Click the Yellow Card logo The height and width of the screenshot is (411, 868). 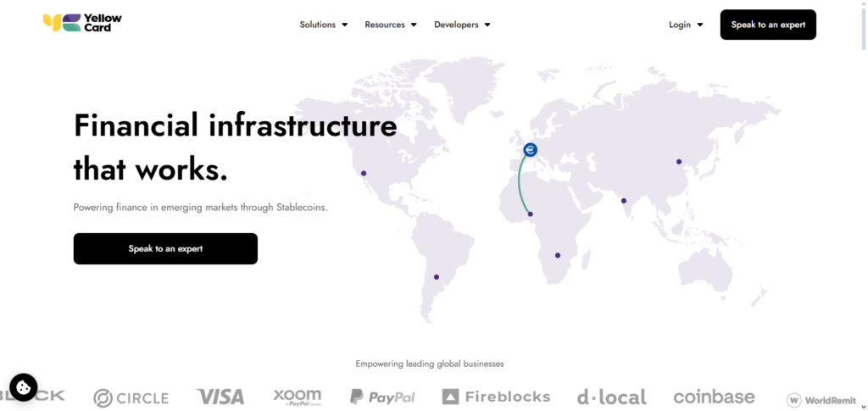pyautogui.click(x=82, y=23)
